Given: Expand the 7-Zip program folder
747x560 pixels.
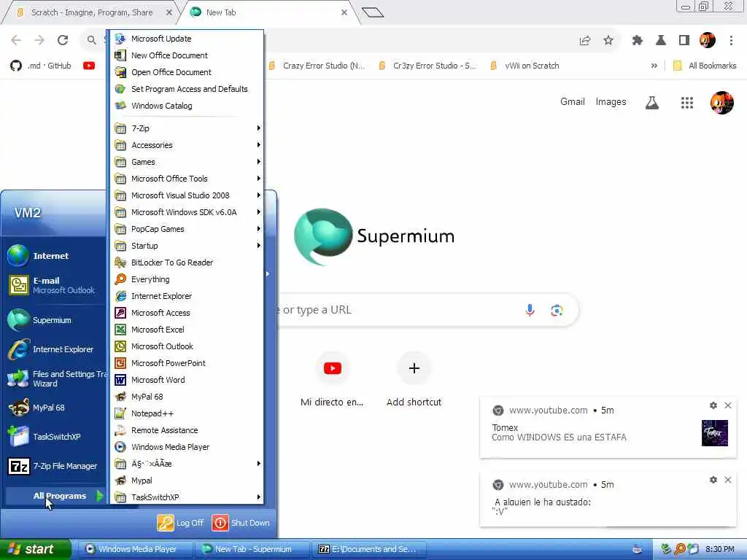Looking at the screenshot, I should pyautogui.click(x=187, y=128).
